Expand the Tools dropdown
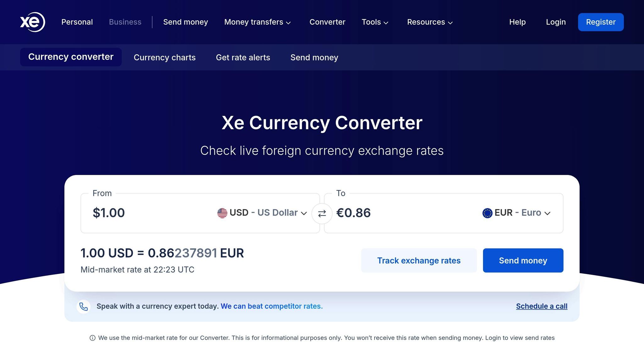The width and height of the screenshot is (644, 362). pos(375,22)
